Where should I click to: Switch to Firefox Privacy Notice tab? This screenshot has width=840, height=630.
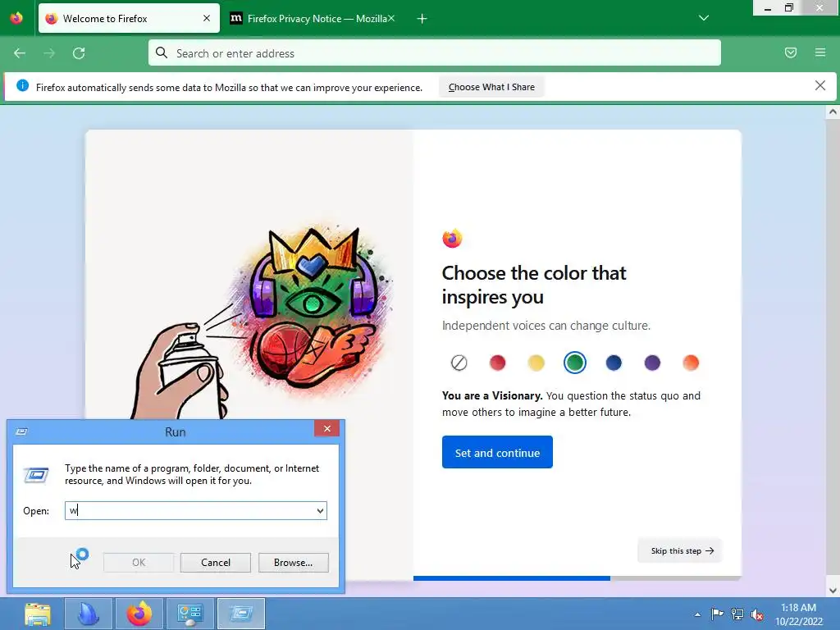point(313,18)
